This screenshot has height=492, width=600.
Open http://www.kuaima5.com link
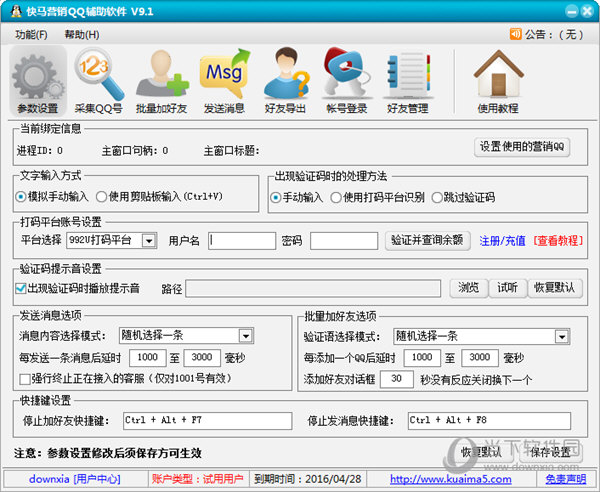point(451,479)
